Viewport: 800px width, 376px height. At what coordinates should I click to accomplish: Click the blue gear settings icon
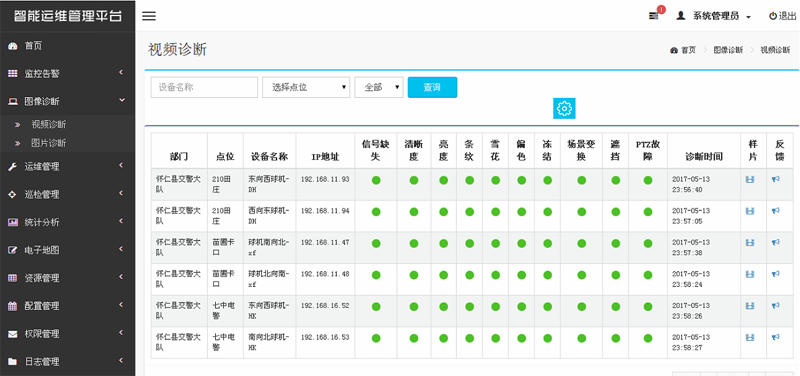[x=564, y=108]
